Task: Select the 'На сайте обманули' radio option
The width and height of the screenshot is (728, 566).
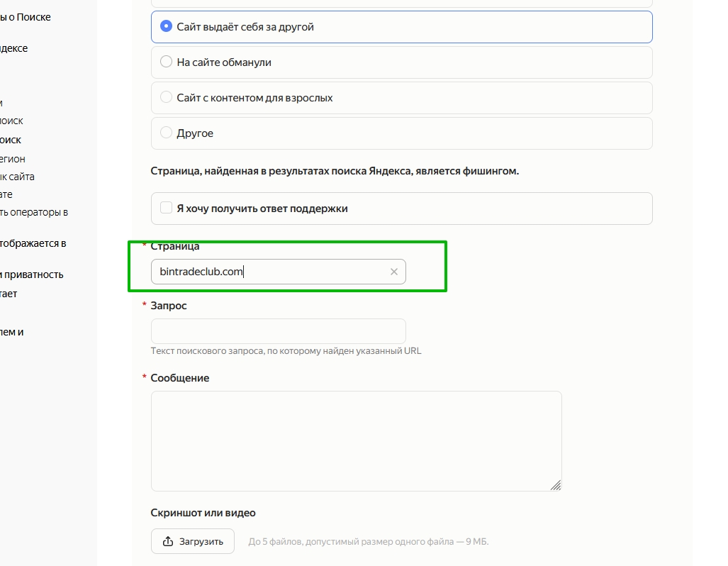Action: (167, 62)
